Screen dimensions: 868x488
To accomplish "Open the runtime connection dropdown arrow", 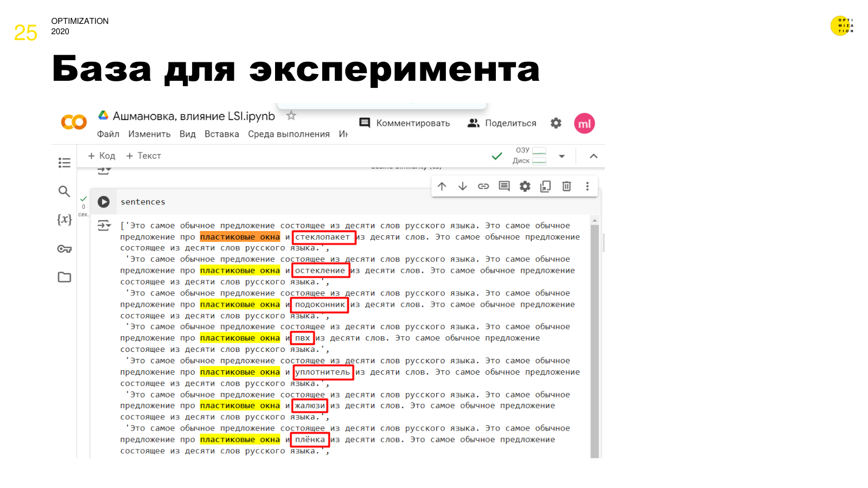I will pyautogui.click(x=562, y=156).
